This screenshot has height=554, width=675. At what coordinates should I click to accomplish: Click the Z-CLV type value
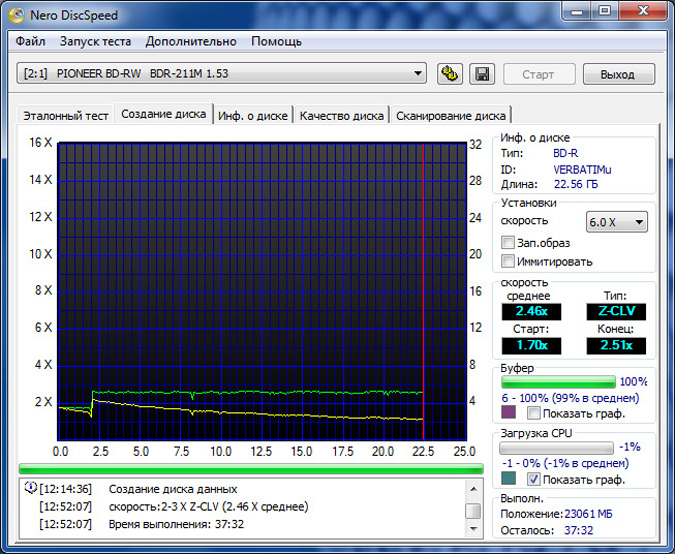616,311
